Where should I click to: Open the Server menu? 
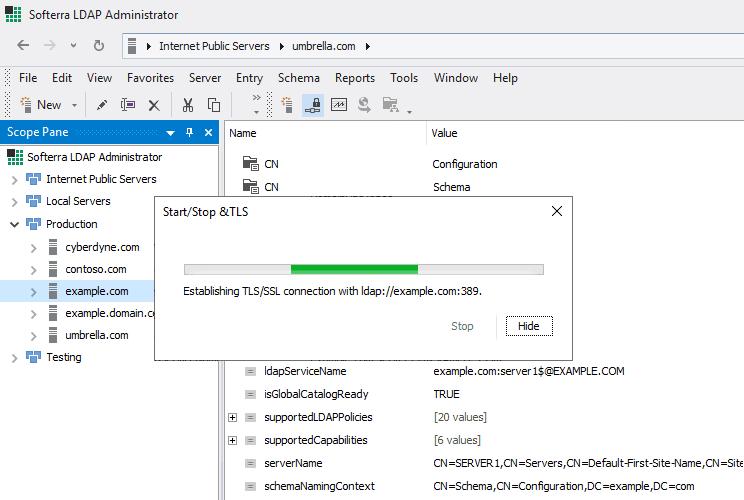(x=205, y=78)
